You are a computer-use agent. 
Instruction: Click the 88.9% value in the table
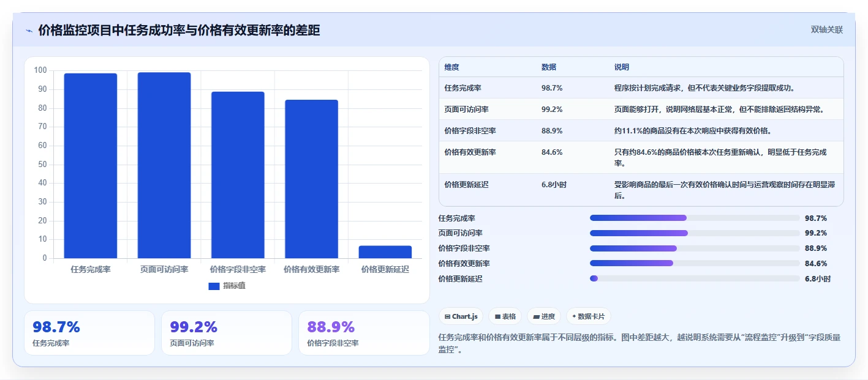552,131
